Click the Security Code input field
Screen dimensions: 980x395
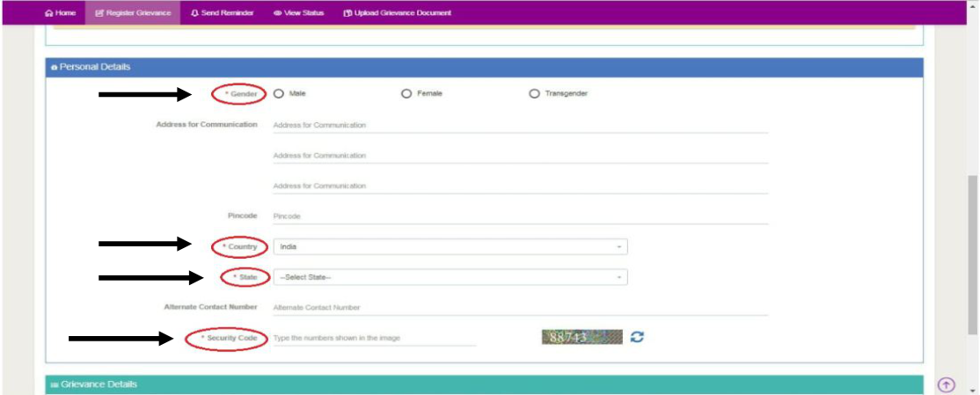374,338
